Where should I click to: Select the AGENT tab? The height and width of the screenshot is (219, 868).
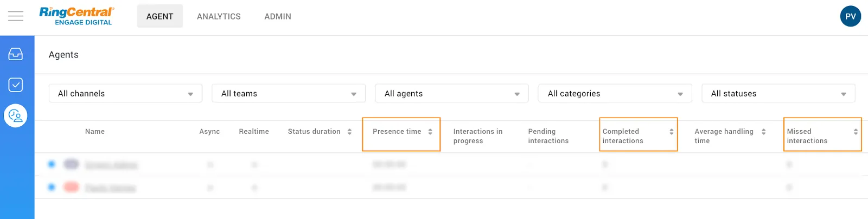(x=160, y=16)
